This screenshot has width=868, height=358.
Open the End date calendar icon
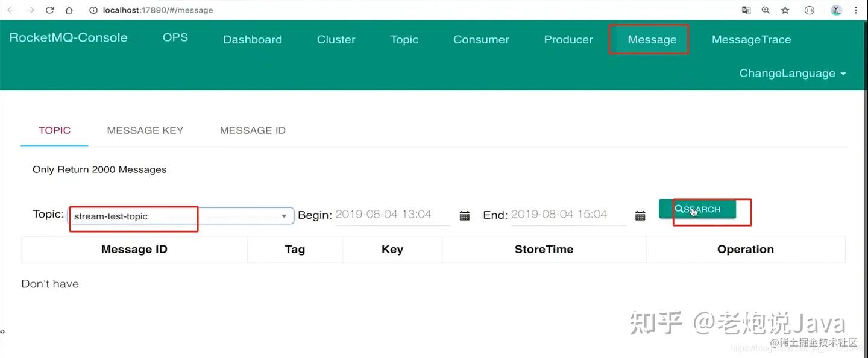click(640, 216)
